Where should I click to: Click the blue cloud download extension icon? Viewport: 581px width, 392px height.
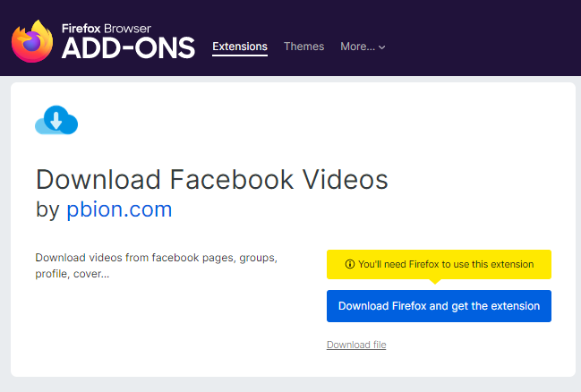(56, 120)
